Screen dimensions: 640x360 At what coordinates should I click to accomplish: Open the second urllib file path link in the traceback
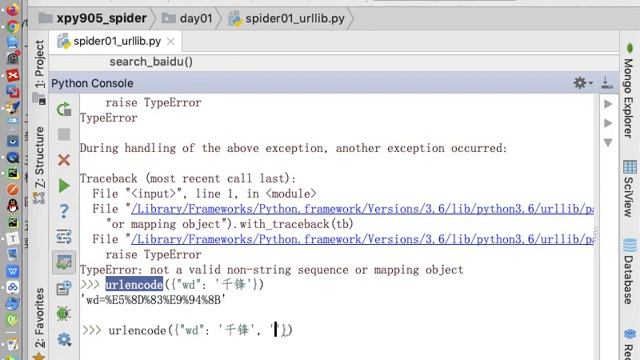pyautogui.click(x=362, y=239)
